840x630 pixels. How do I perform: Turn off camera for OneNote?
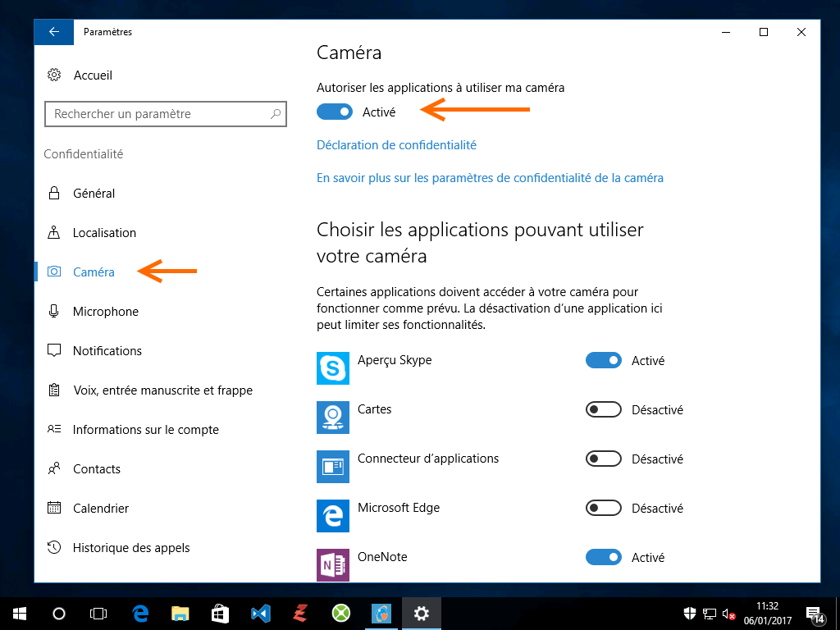pos(604,557)
